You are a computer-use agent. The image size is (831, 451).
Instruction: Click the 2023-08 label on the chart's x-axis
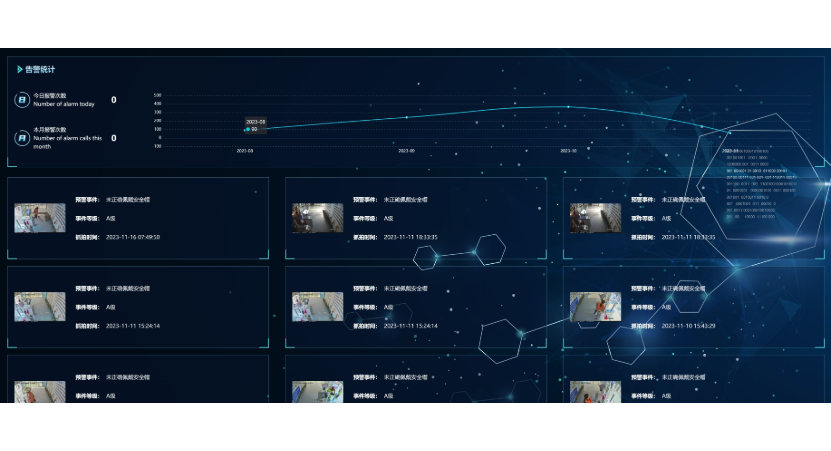pos(244,151)
